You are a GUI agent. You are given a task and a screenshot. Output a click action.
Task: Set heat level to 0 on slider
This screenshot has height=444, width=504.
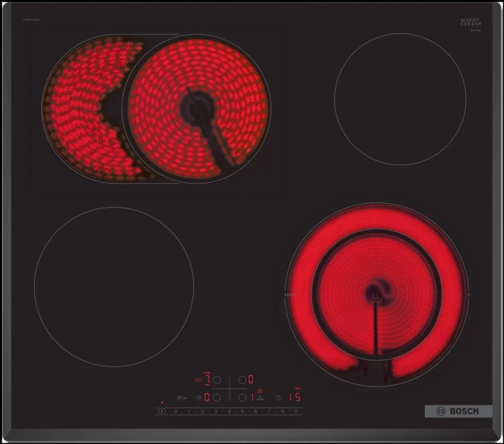point(176,411)
